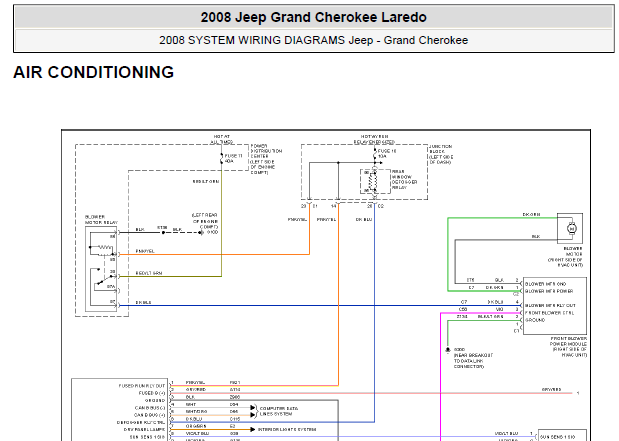Click the 'POWER DISTRIBUTION CENTER' label
The width and height of the screenshot is (619, 441).
click(x=266, y=151)
